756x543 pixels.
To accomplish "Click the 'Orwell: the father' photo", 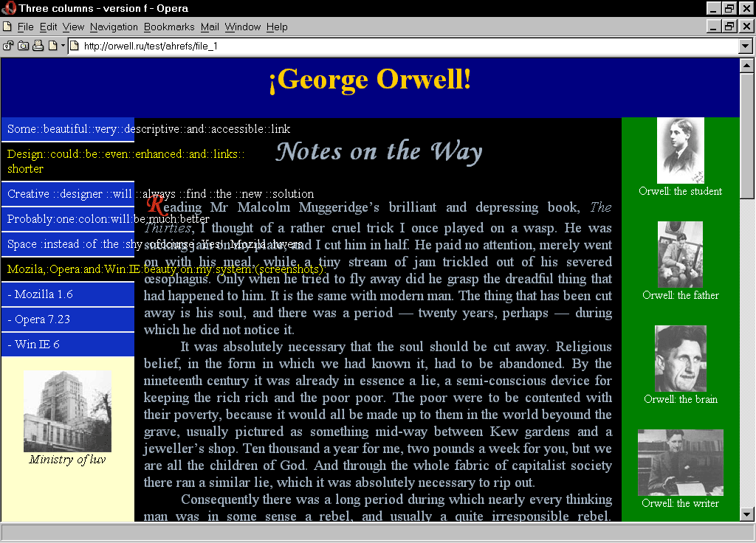I will point(680,255).
